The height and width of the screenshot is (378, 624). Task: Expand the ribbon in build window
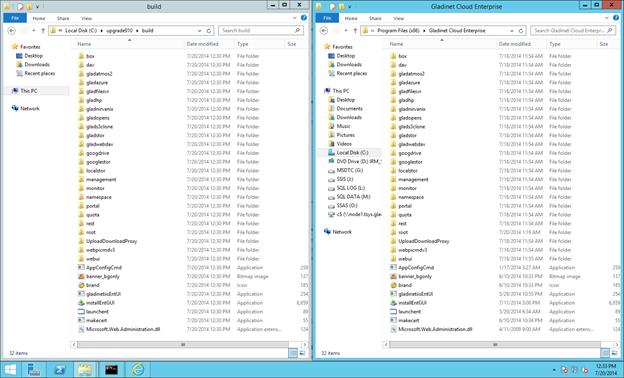point(294,18)
